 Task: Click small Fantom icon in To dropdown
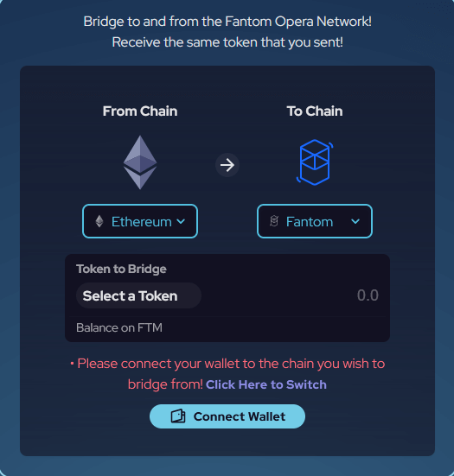point(274,221)
